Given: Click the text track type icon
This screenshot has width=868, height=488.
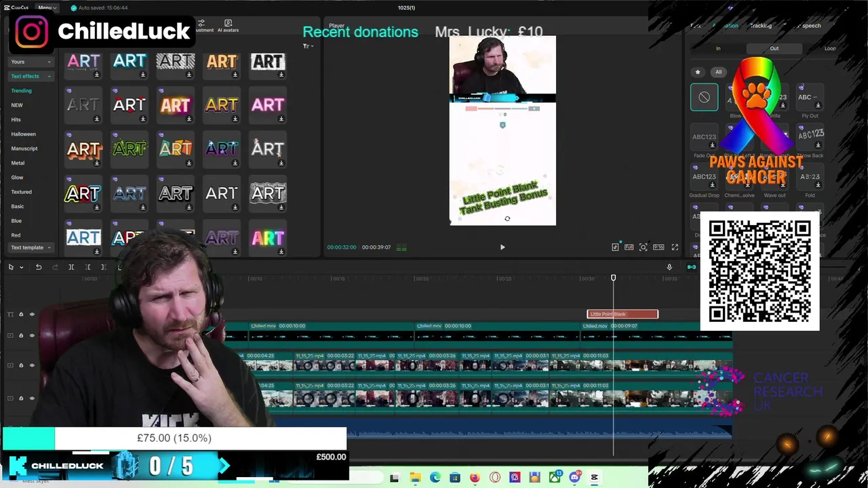Looking at the screenshot, I should (10, 314).
